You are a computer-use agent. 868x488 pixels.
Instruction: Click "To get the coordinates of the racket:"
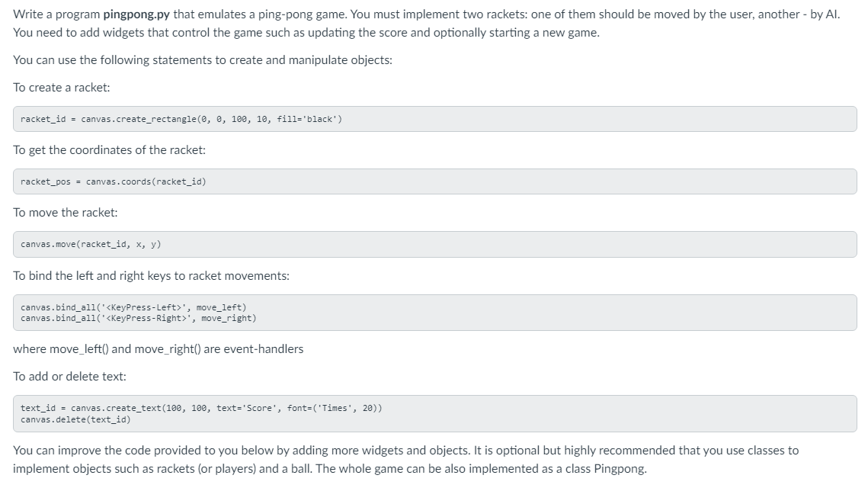(109, 150)
